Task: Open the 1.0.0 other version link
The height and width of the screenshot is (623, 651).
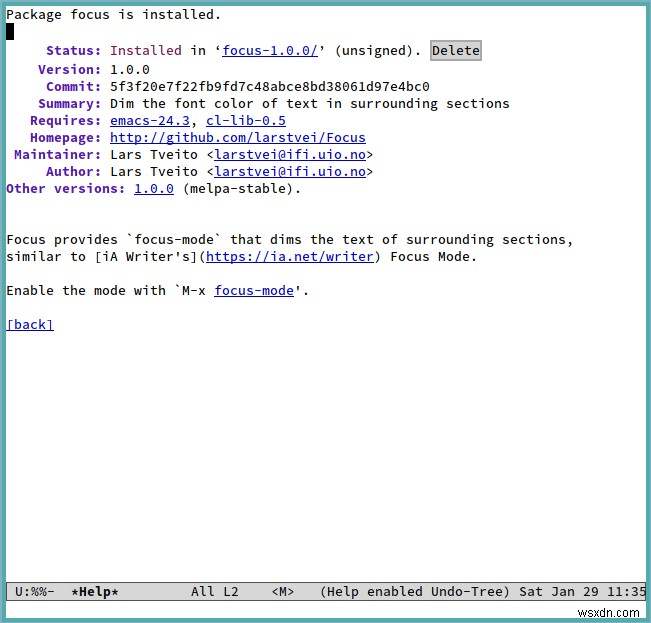Action: click(x=154, y=189)
